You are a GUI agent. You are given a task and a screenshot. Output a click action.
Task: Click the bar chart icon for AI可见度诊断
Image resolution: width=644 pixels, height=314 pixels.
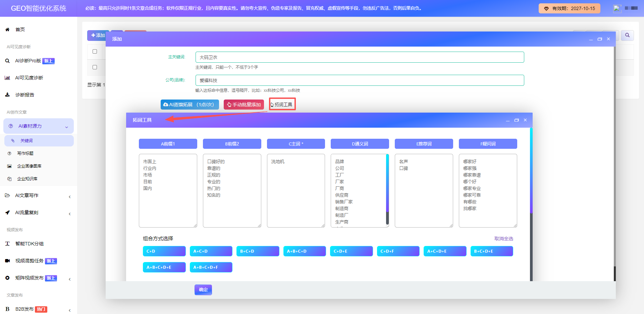7,78
